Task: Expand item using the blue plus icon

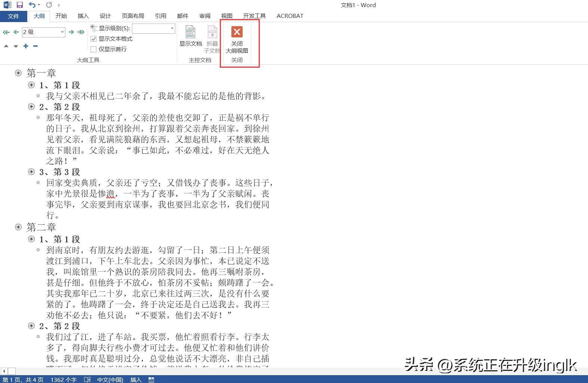Action: [26, 46]
